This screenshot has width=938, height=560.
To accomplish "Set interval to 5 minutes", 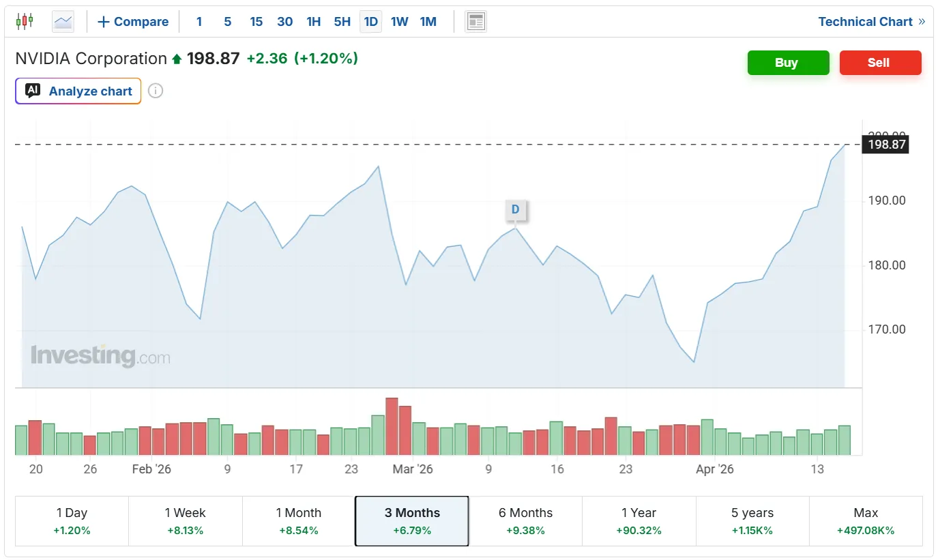I will [227, 22].
